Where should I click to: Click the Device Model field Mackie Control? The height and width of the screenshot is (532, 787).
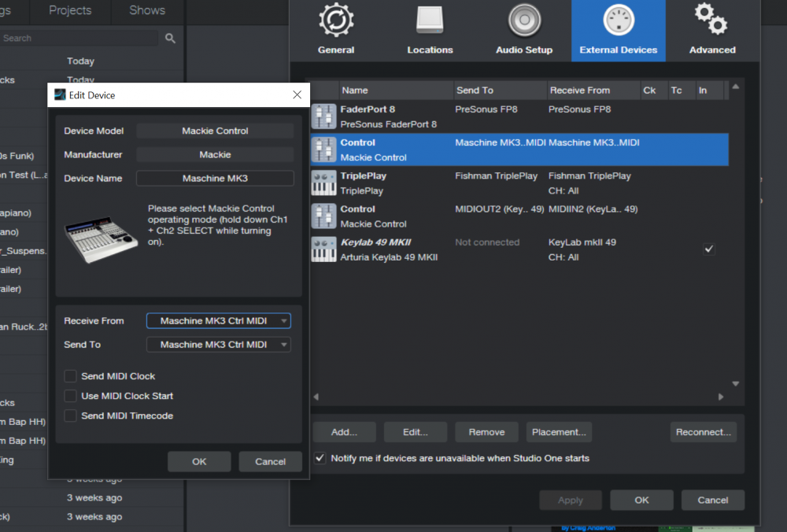point(215,131)
